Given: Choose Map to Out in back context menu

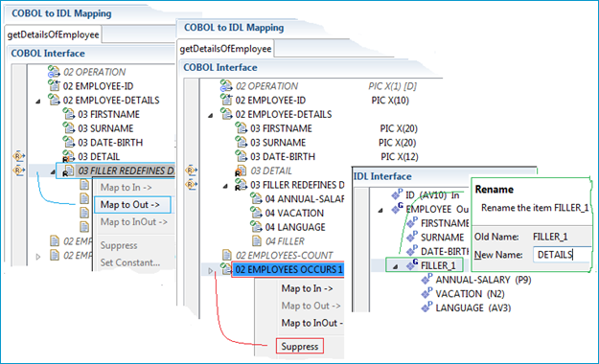Looking at the screenshot, I should coord(132,205).
